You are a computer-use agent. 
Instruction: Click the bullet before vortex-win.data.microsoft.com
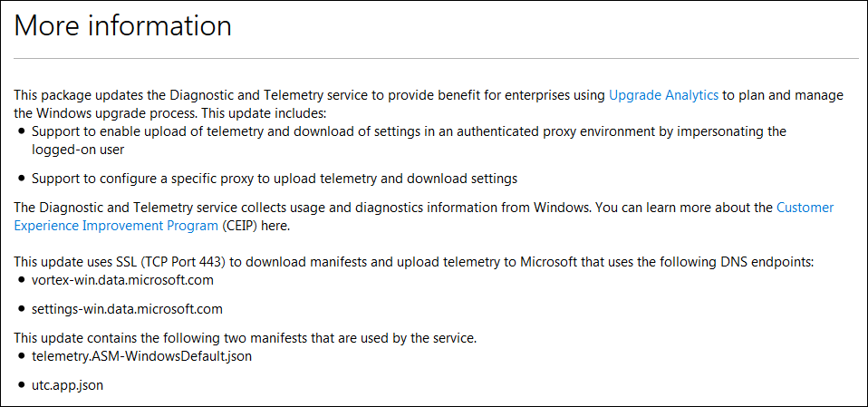[x=22, y=280]
